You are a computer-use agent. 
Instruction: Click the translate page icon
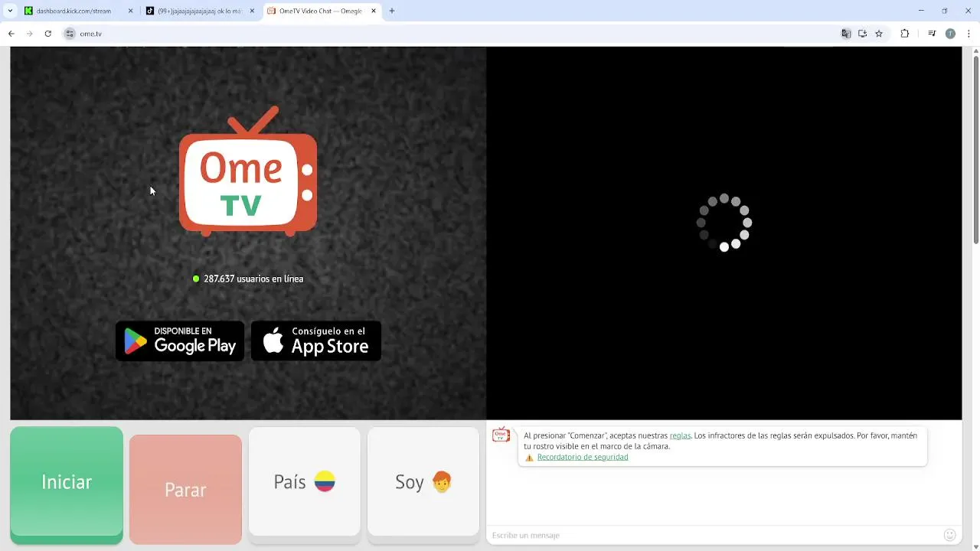coord(846,34)
